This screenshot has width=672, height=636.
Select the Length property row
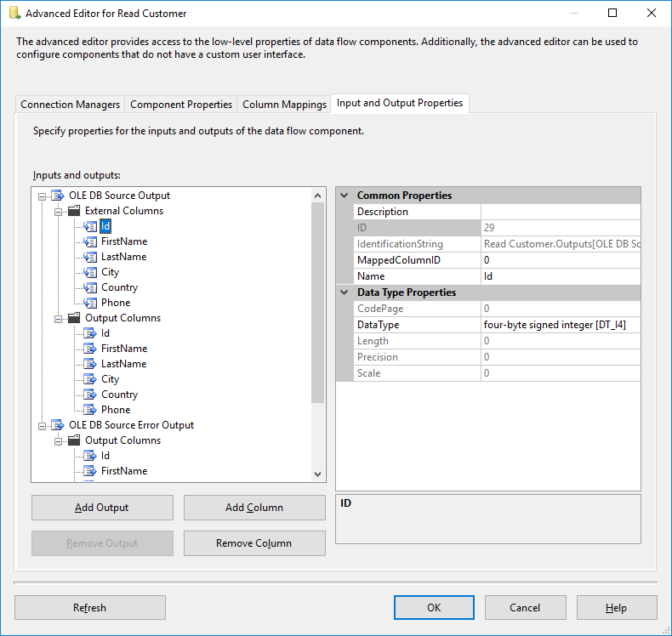[497, 341]
